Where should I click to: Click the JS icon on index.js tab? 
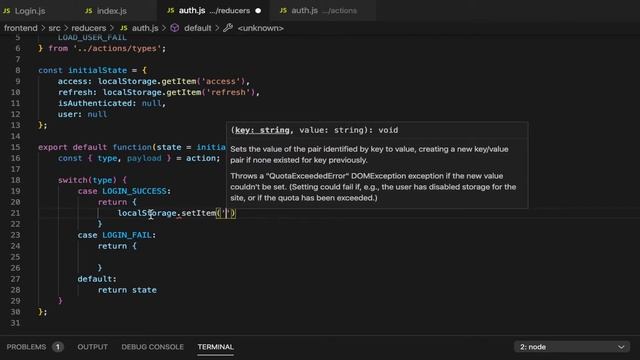pos(89,11)
